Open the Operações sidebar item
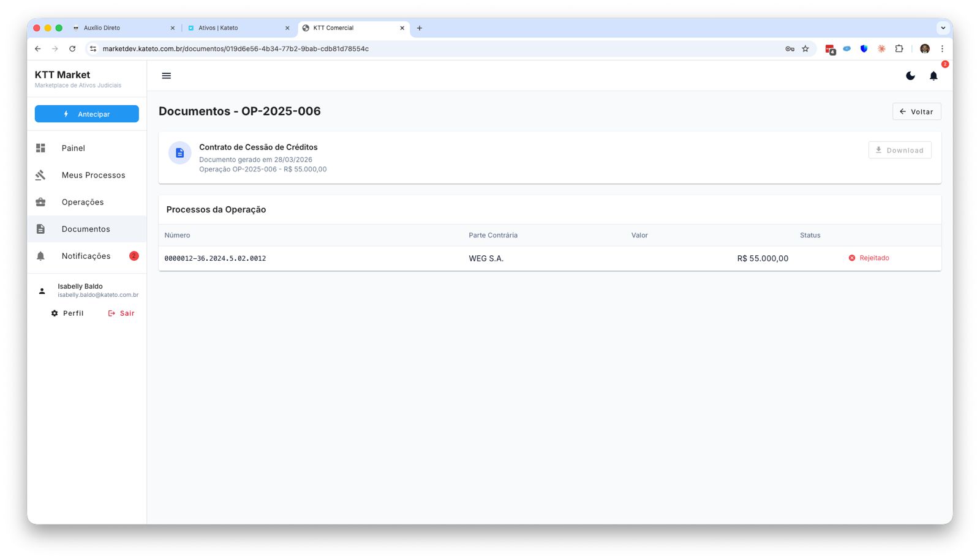 pos(83,202)
